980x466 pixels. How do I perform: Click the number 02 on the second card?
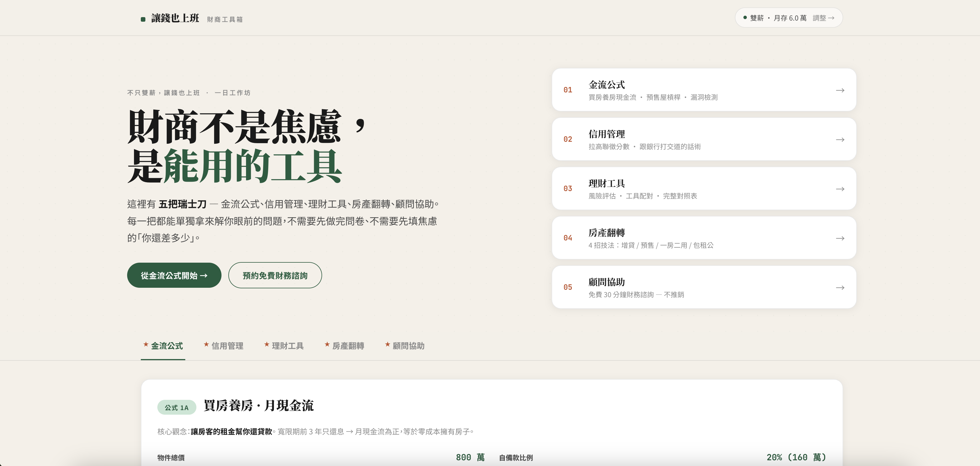(x=568, y=139)
